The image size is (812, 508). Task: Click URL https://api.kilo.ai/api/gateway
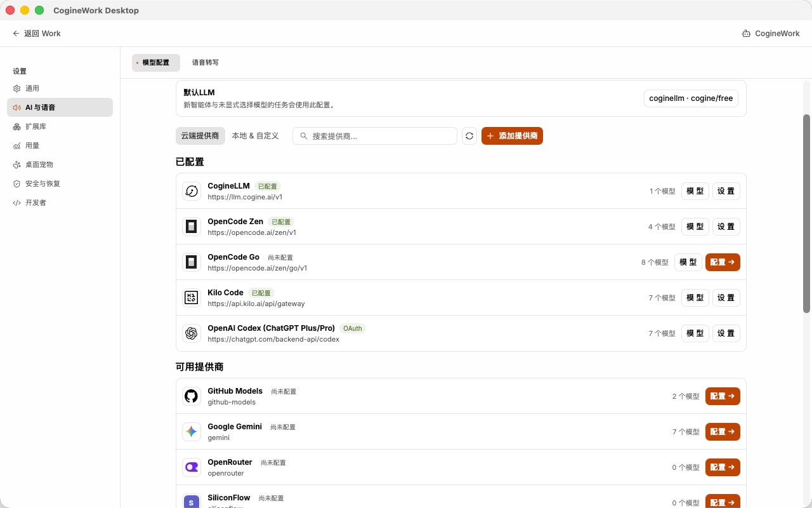point(256,304)
